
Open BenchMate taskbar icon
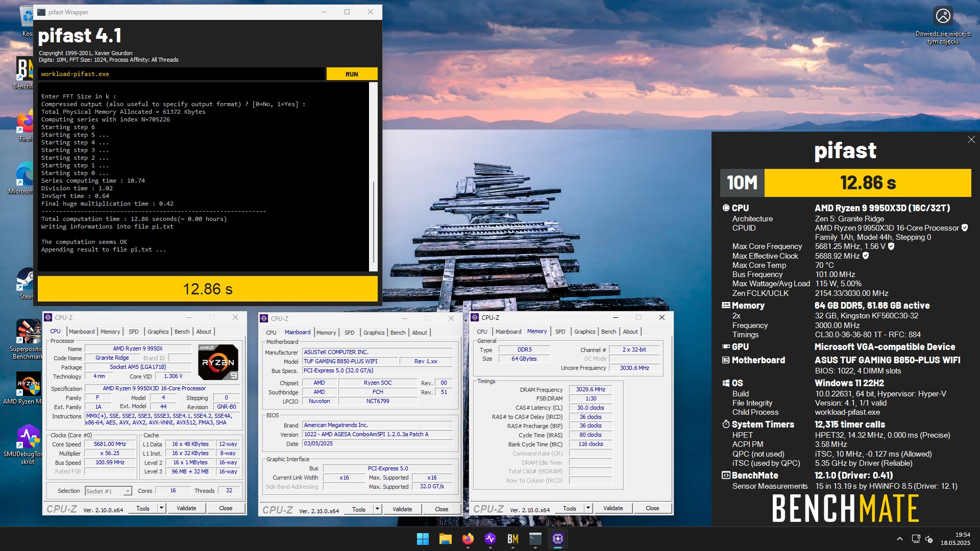[513, 539]
